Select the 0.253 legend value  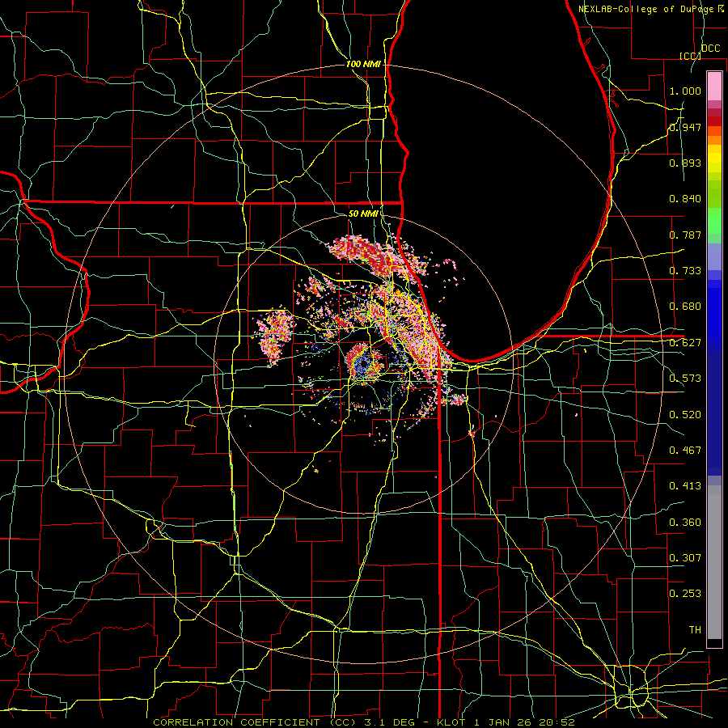pos(685,594)
